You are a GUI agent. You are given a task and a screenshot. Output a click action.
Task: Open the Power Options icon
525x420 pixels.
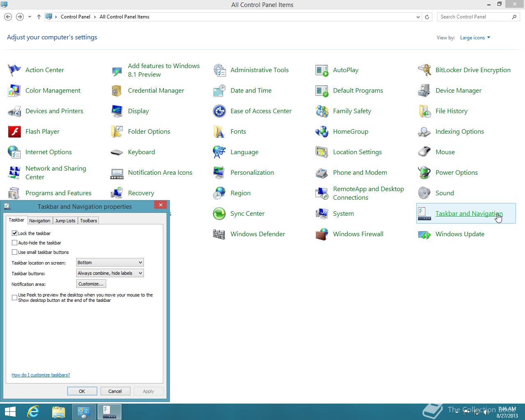point(425,173)
